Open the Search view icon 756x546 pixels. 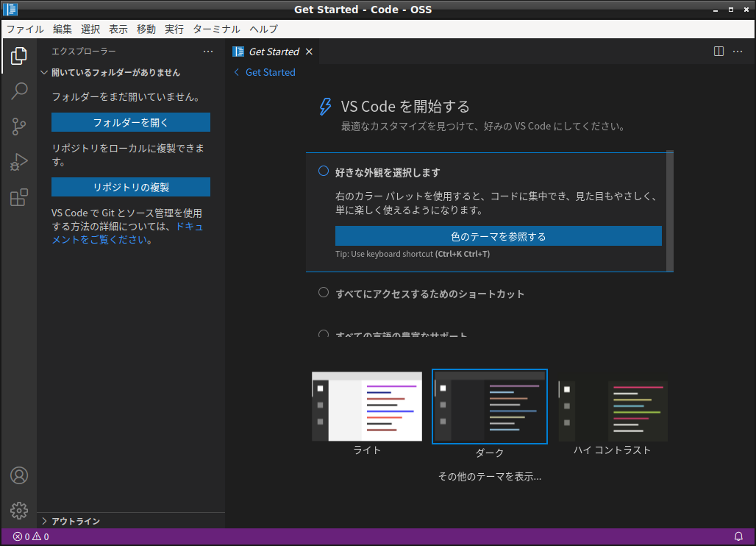coord(19,91)
